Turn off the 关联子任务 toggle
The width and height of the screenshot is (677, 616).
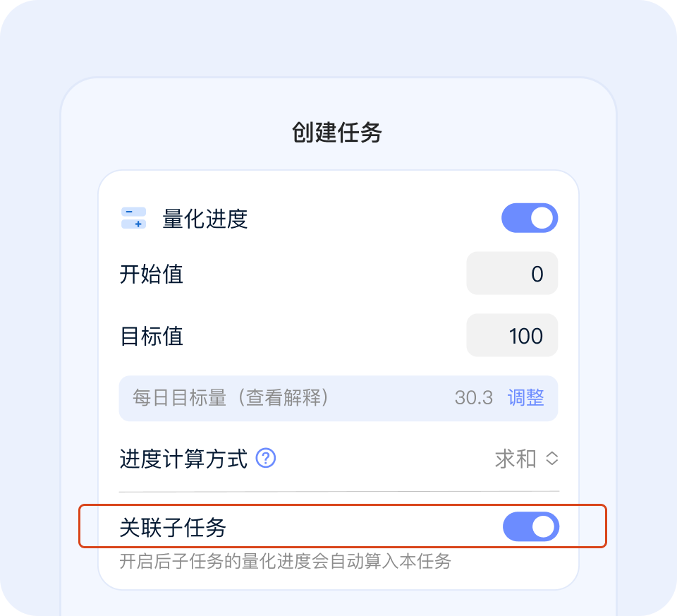coord(530,526)
